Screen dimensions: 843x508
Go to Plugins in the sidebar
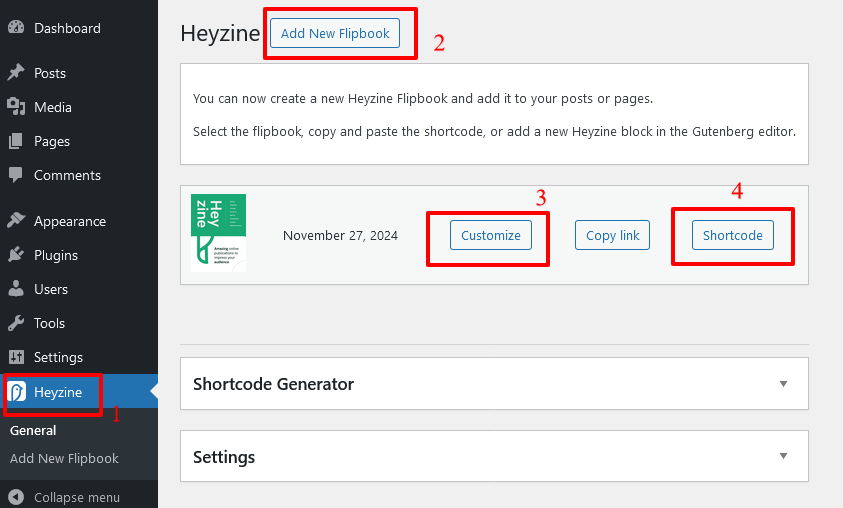point(56,255)
